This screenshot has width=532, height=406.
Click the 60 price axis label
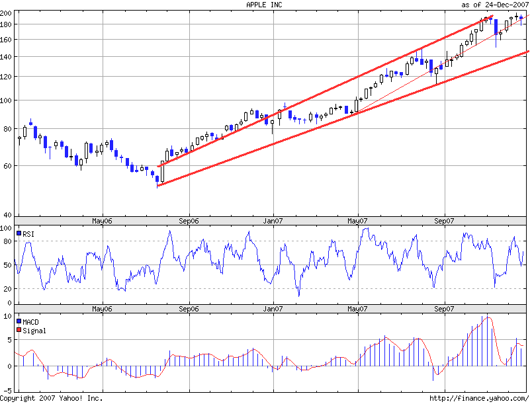tap(8, 166)
